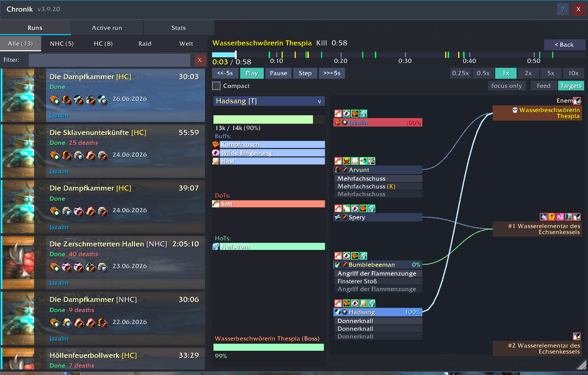
Task: Click aura icon above #2 Wasserelementar des Echsenkessels
Action: (x=577, y=336)
